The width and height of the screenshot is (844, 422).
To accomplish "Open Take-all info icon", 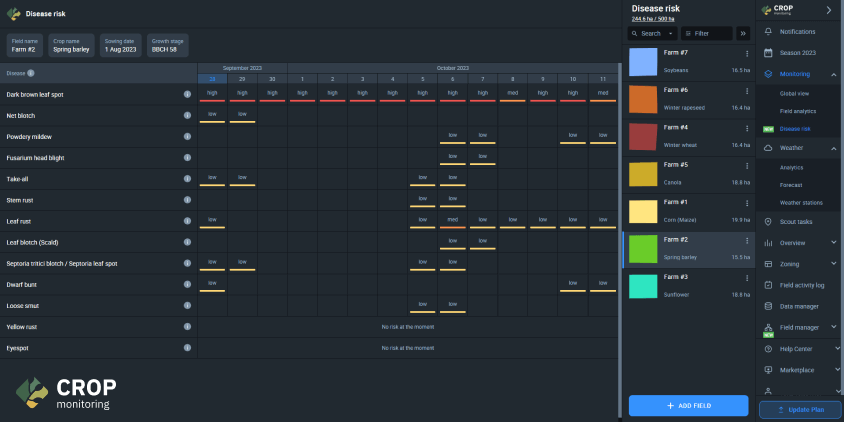I will [187, 179].
